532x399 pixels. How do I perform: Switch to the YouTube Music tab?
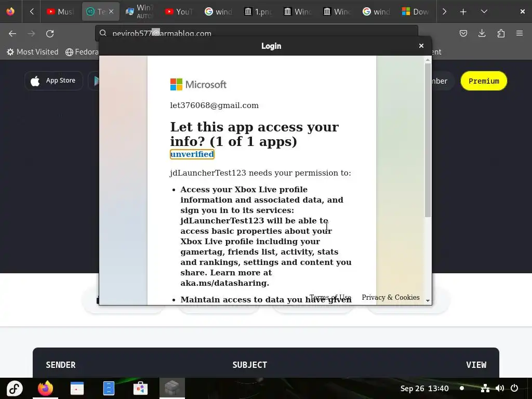pyautogui.click(x=60, y=12)
